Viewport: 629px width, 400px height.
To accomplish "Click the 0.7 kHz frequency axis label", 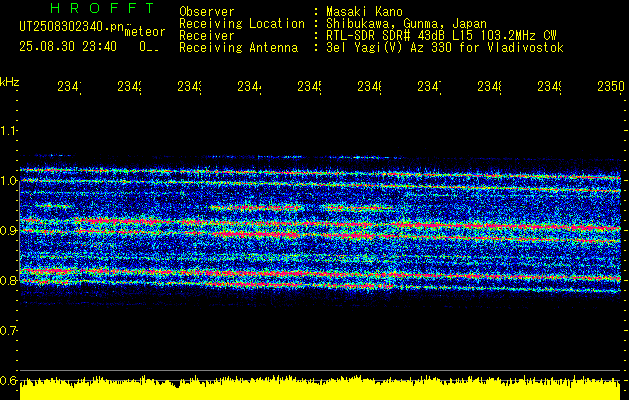I will click(8, 331).
